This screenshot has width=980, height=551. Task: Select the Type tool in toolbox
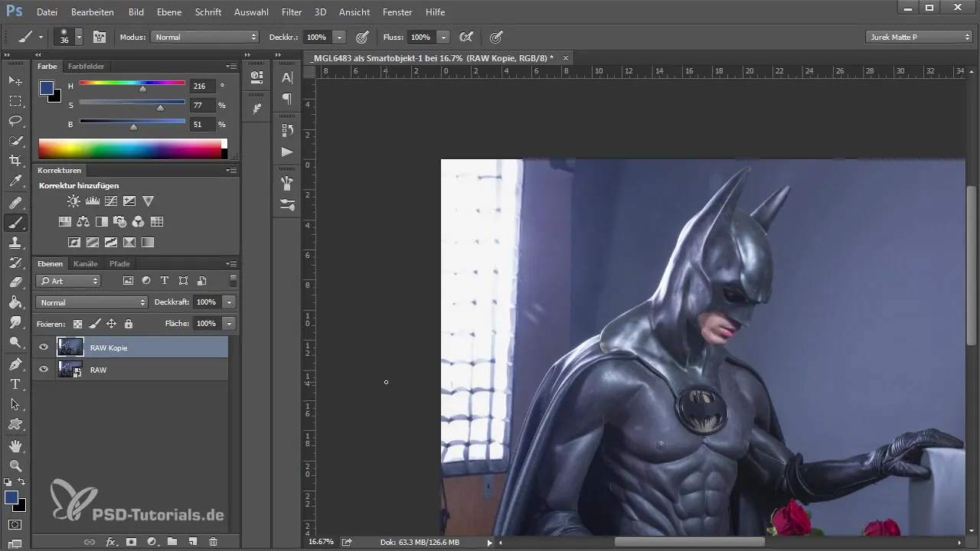point(15,384)
